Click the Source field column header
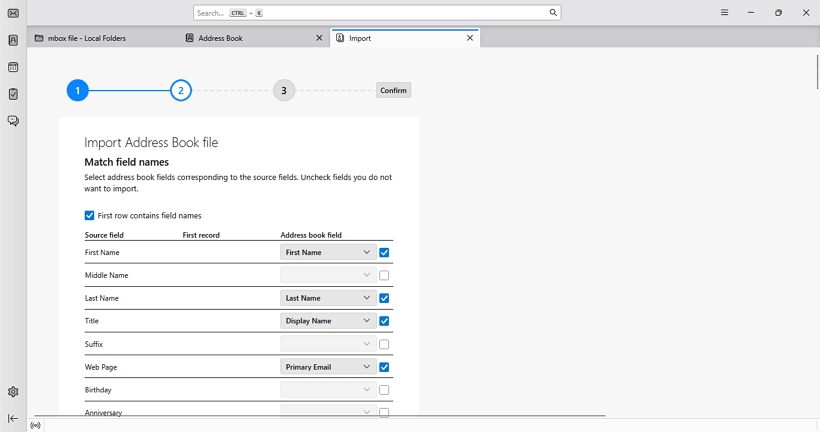Viewport: 820px width, 432px height. [x=104, y=235]
